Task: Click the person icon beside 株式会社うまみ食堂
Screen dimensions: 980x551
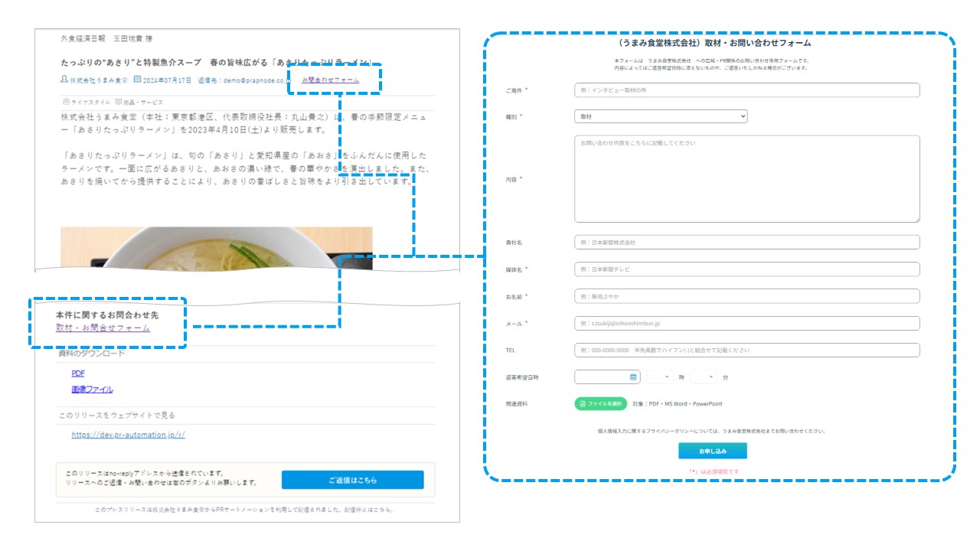Action: click(64, 80)
